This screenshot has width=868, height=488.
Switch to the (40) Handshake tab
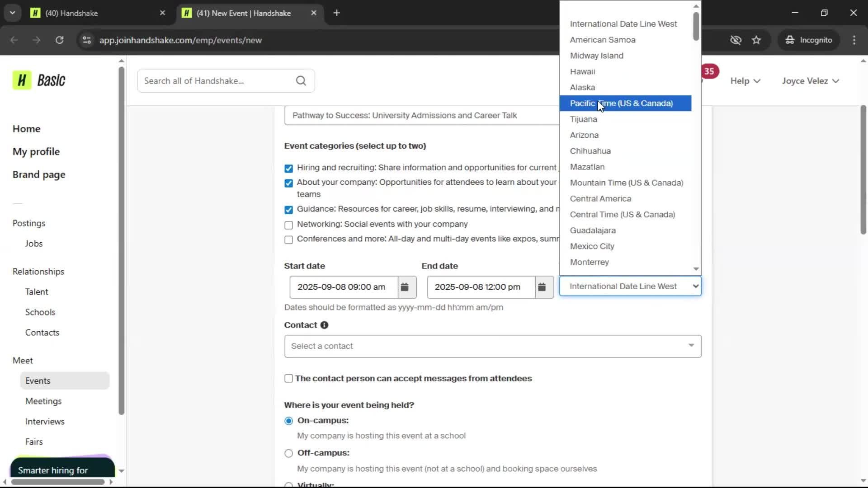[97, 13]
